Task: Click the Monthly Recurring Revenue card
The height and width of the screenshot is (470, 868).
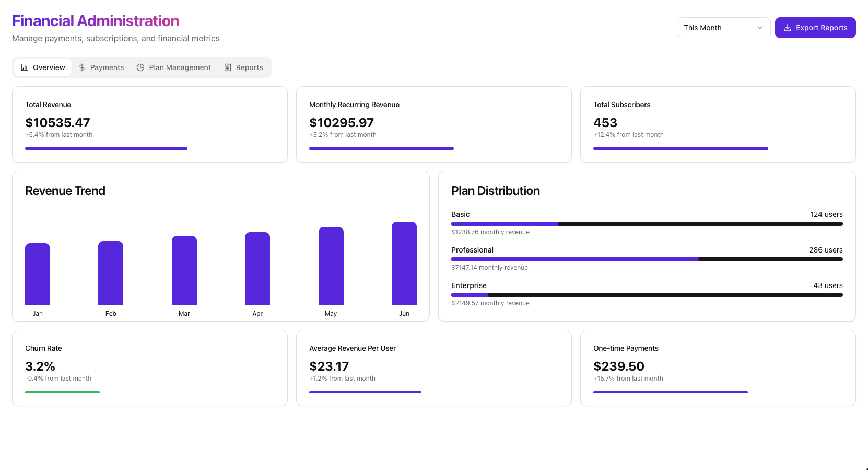Action: [x=433, y=124]
